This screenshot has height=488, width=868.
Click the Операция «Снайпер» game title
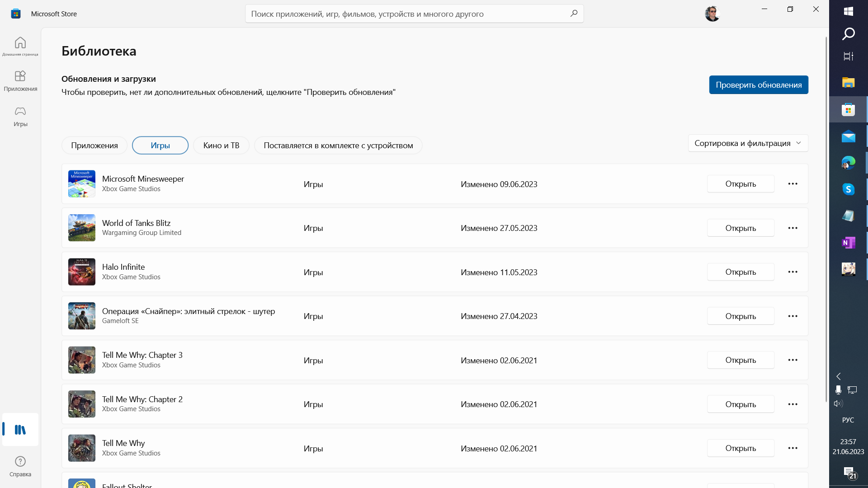pyautogui.click(x=189, y=311)
